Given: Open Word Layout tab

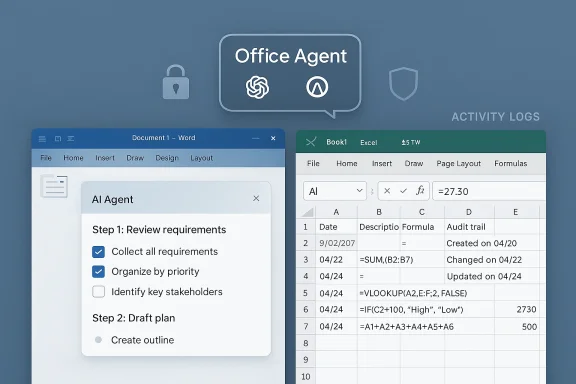Looking at the screenshot, I should point(201,158).
